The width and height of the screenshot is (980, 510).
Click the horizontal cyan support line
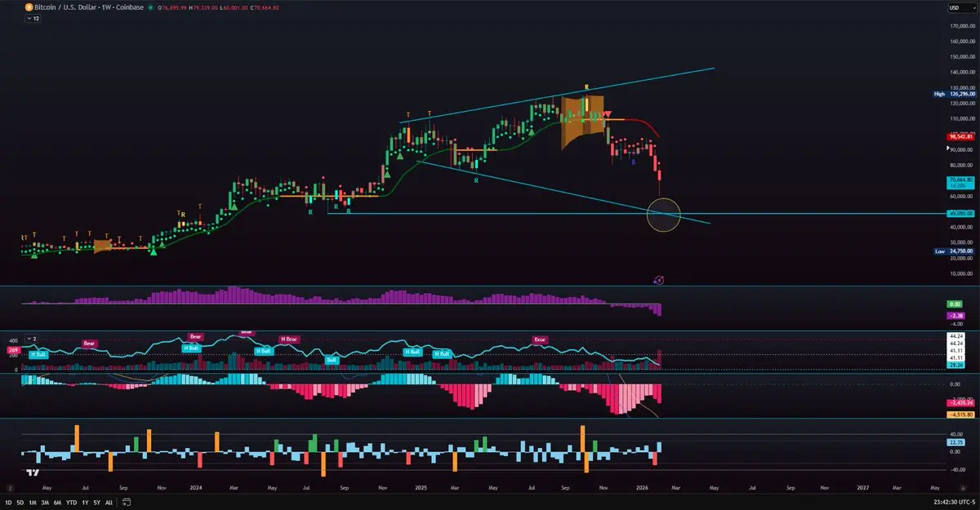pyautogui.click(x=637, y=214)
